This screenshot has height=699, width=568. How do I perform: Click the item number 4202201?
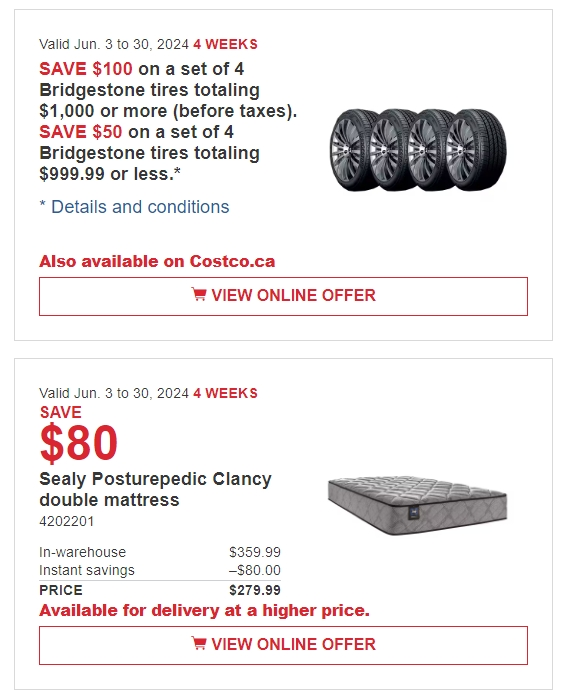pos(66,522)
